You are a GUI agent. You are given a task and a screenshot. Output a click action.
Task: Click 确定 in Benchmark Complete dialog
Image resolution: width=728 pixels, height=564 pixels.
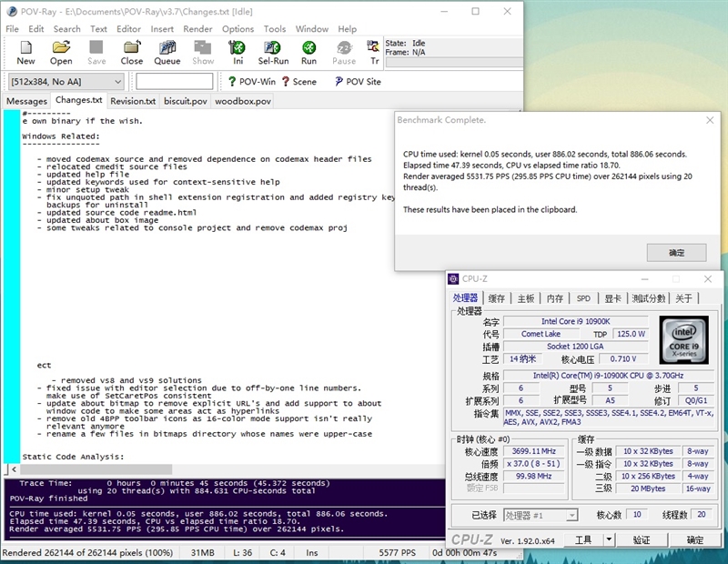coord(676,253)
